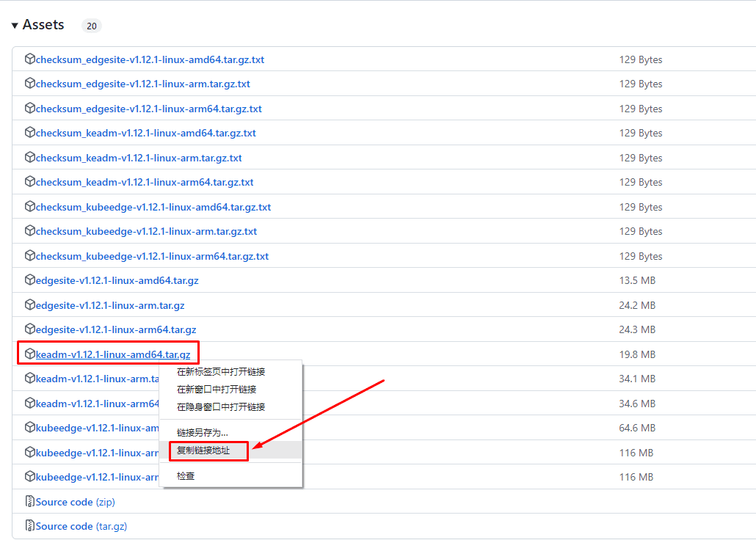Image resolution: width=756 pixels, height=540 pixels.
Task: Open checksum_edgesite-v1.12.1-linux-arm.tar.gz.txt link
Action: pos(142,84)
